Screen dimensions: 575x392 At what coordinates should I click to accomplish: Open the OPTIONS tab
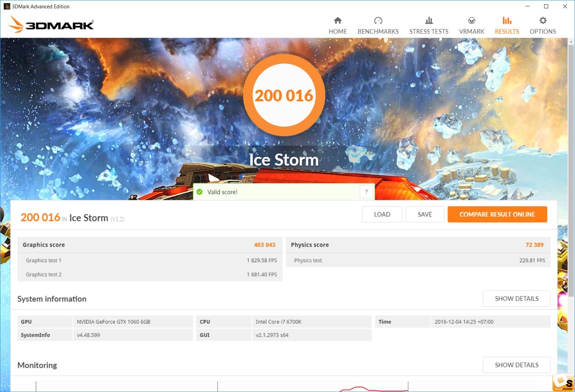[x=543, y=26]
